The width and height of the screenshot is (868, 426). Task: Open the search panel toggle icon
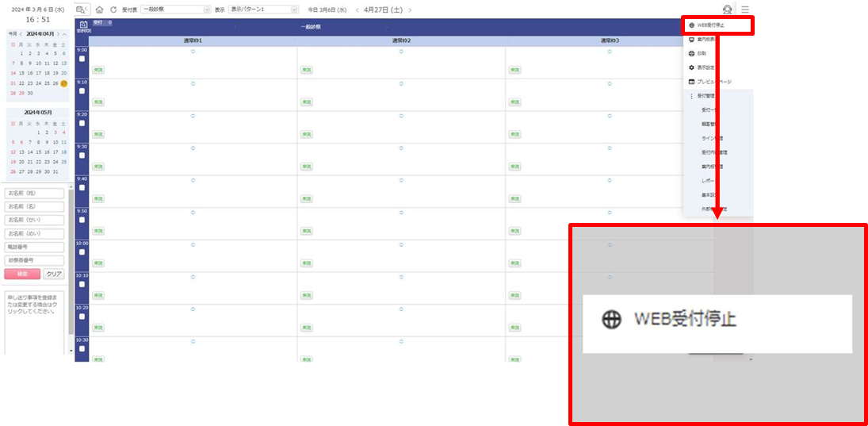(82, 10)
